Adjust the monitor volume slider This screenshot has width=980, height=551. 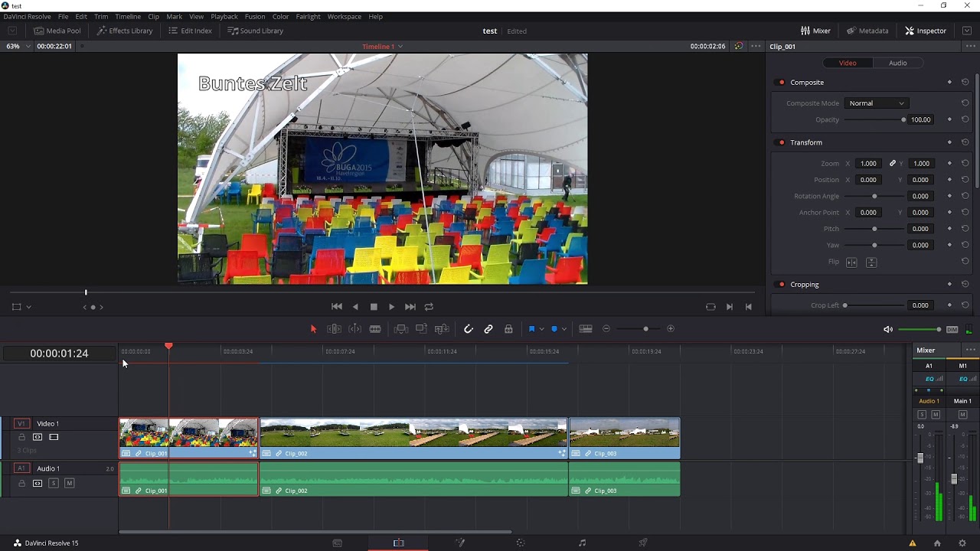pyautogui.click(x=920, y=329)
